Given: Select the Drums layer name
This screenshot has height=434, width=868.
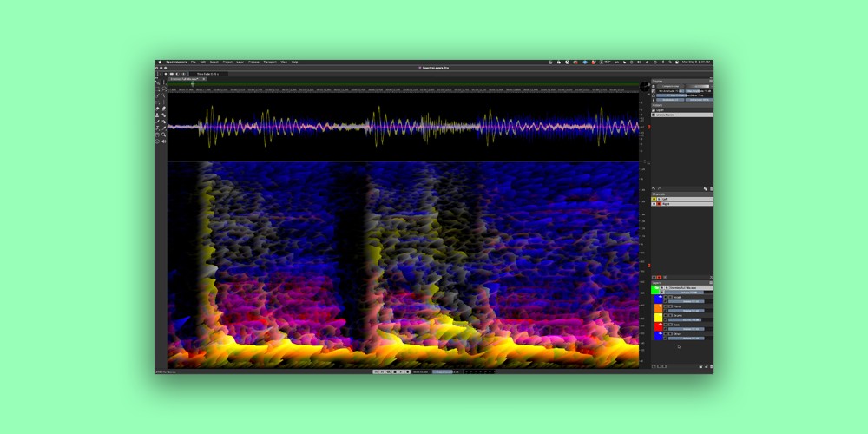Looking at the screenshot, I should pyautogui.click(x=678, y=316).
